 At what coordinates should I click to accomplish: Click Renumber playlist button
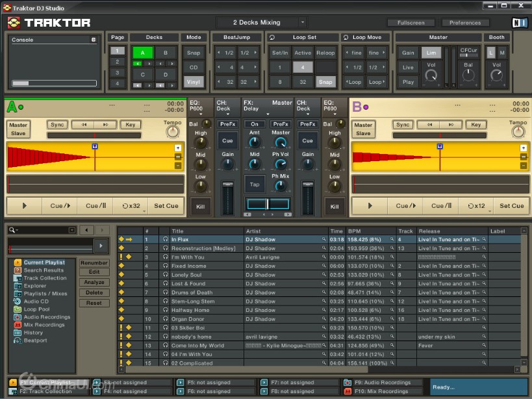pos(94,263)
